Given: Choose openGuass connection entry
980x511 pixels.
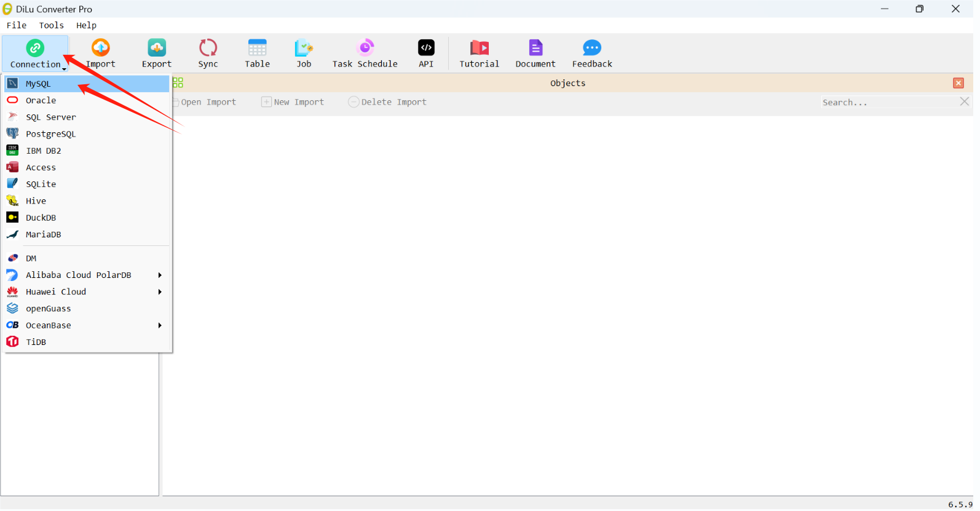Looking at the screenshot, I should 87,309.
